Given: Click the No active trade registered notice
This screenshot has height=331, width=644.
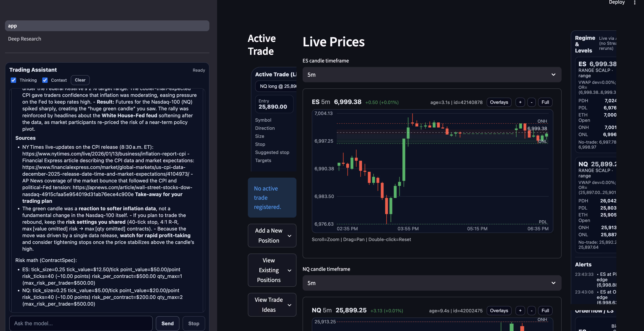Looking at the screenshot, I should (272, 198).
